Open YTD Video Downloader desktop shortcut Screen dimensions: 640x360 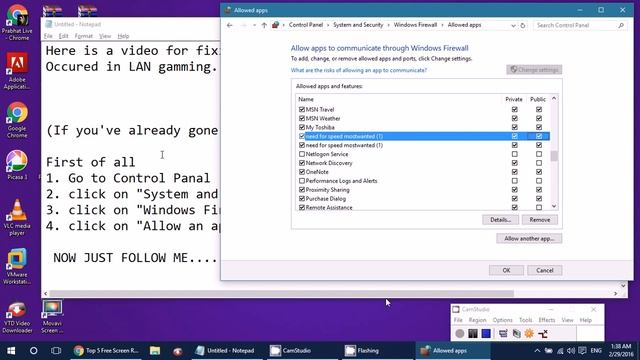pos(17,318)
